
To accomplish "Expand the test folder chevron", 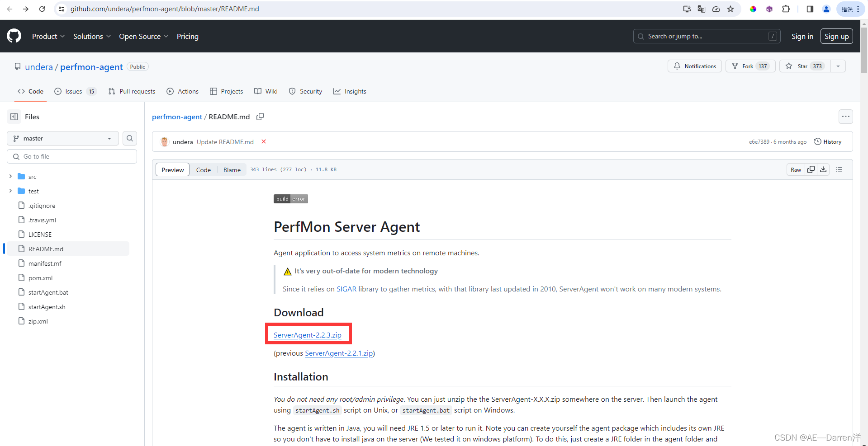I will click(10, 191).
